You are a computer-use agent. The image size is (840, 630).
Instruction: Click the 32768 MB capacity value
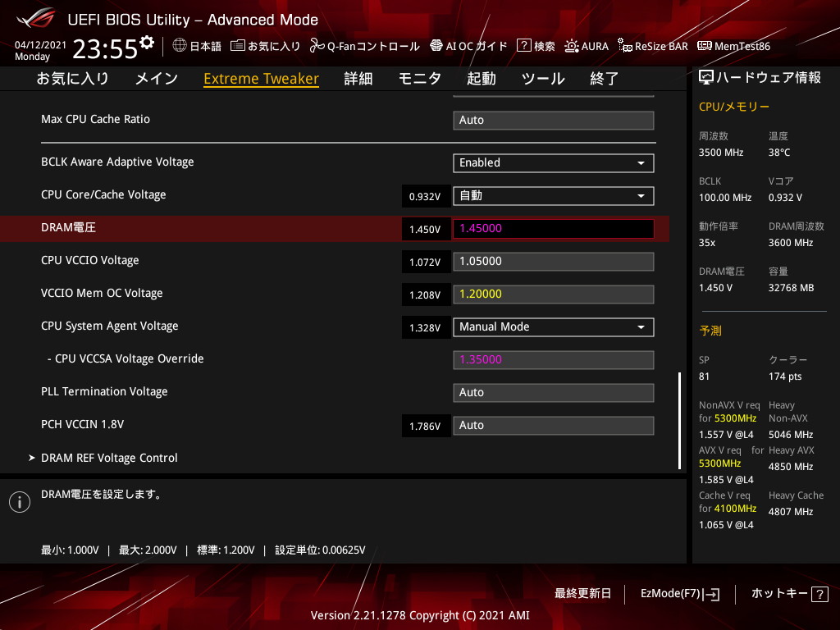pyautogui.click(x=792, y=288)
